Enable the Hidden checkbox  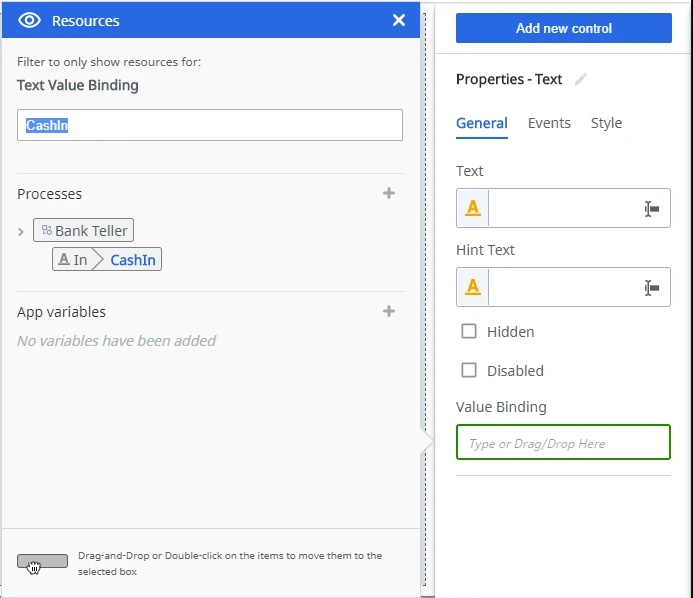pyautogui.click(x=469, y=331)
